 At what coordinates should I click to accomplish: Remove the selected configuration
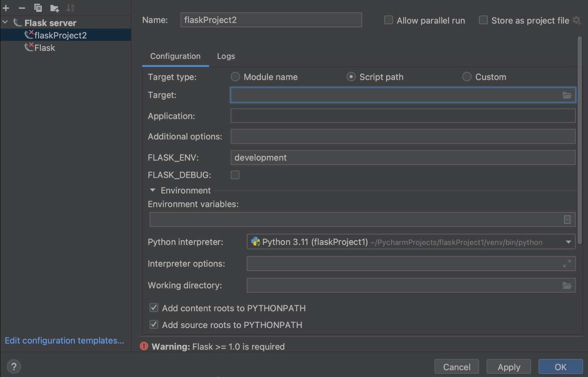coord(22,8)
